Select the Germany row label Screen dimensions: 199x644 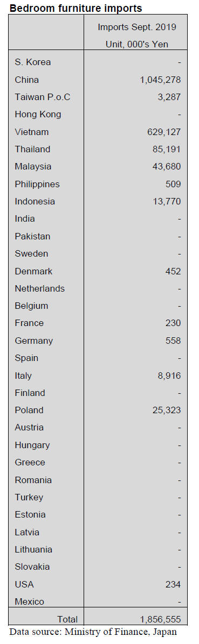coord(34,341)
